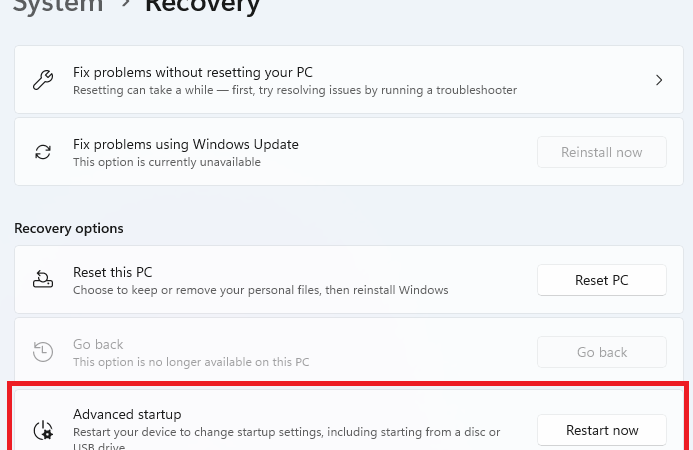The width and height of the screenshot is (693, 450).
Task: Click the sync arrows icon for Windows Update
Action: click(43, 152)
